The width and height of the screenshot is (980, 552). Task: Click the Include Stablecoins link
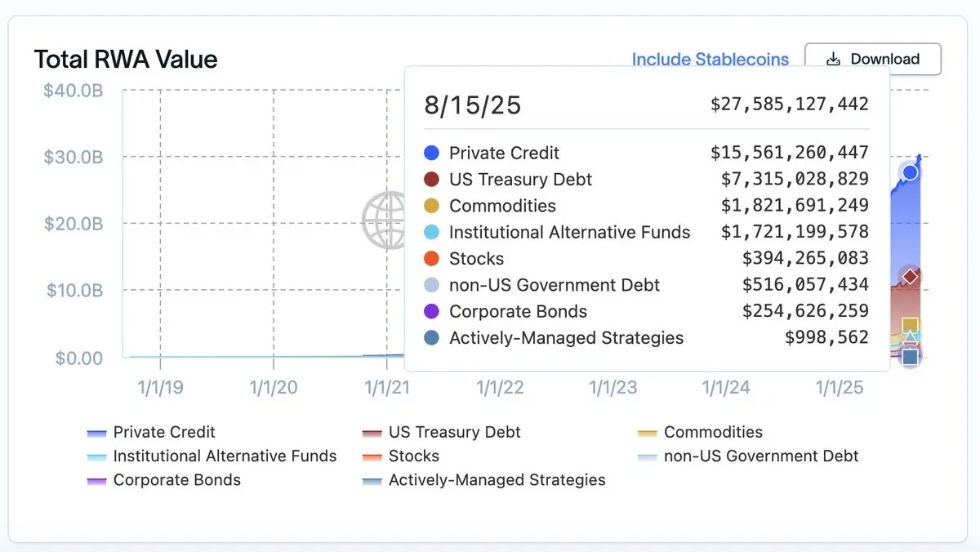pos(710,60)
